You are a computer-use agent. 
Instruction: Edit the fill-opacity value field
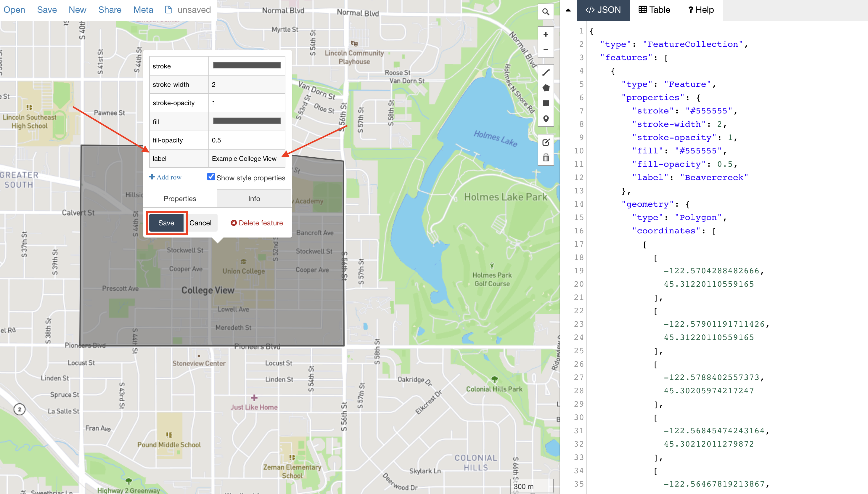247,140
